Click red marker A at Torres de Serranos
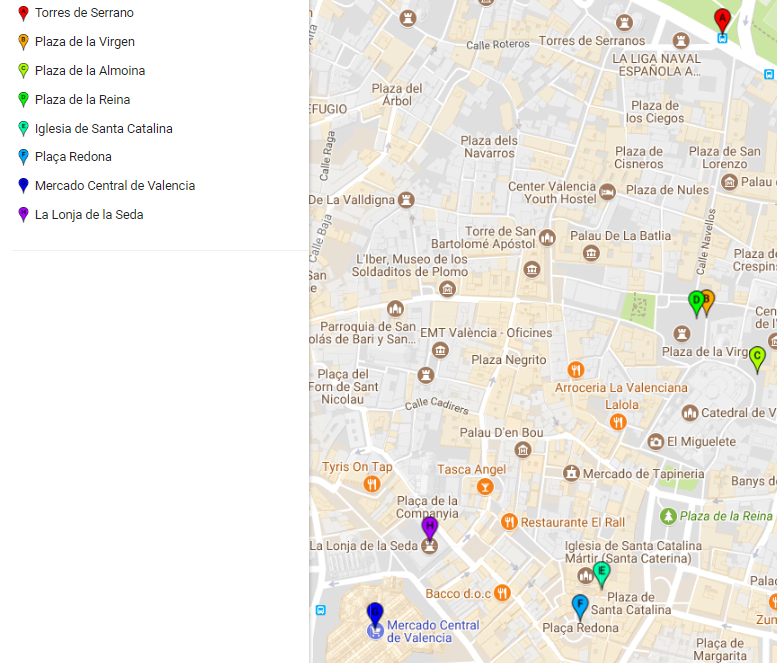Viewport: 777px width, 663px height. pos(722,20)
